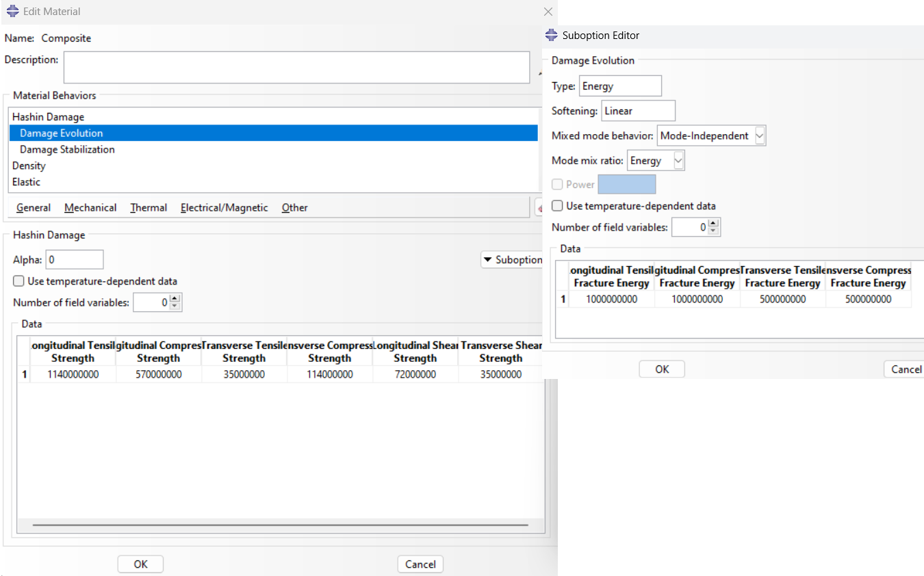Click the Softening field showing Linear
Image resolution: width=924 pixels, height=576 pixels.
pos(639,111)
